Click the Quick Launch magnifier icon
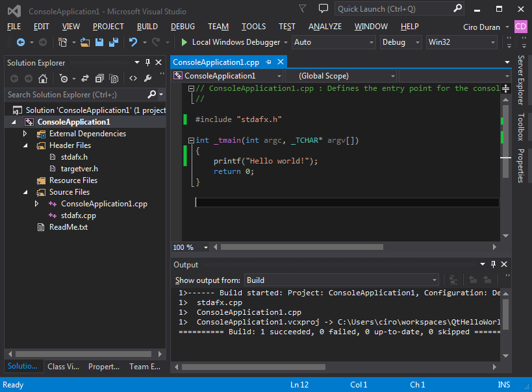 458,8
